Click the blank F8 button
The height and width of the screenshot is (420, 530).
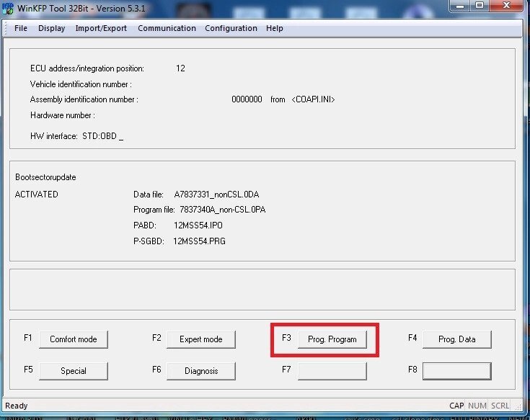point(456,371)
